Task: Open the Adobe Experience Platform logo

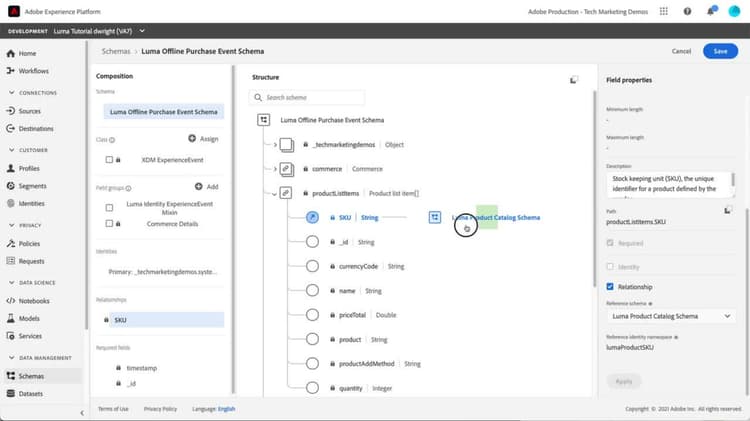Action: pos(14,11)
